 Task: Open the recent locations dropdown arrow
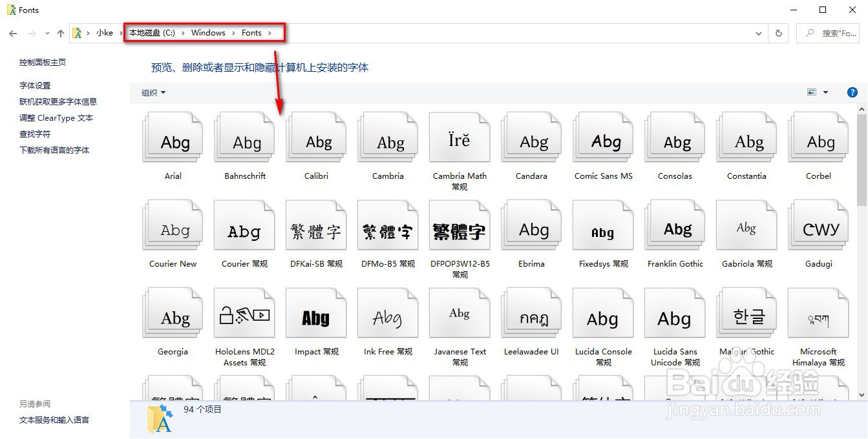47,33
